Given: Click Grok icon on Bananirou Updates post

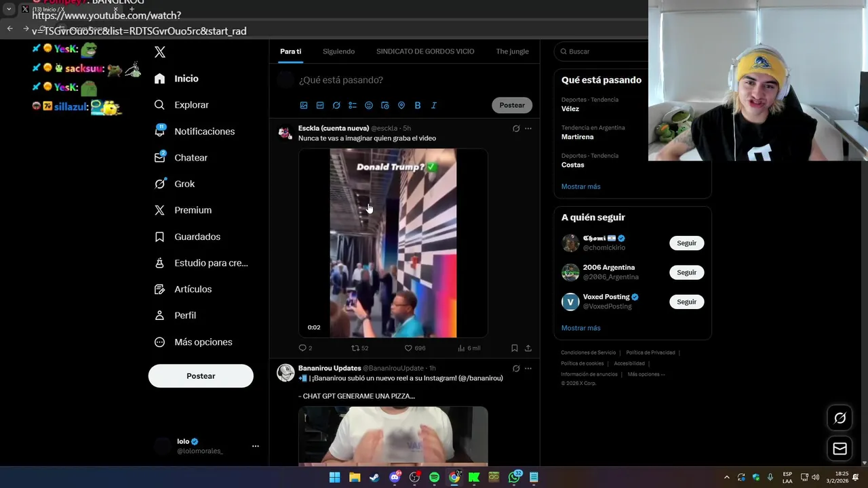Looking at the screenshot, I should tap(516, 369).
